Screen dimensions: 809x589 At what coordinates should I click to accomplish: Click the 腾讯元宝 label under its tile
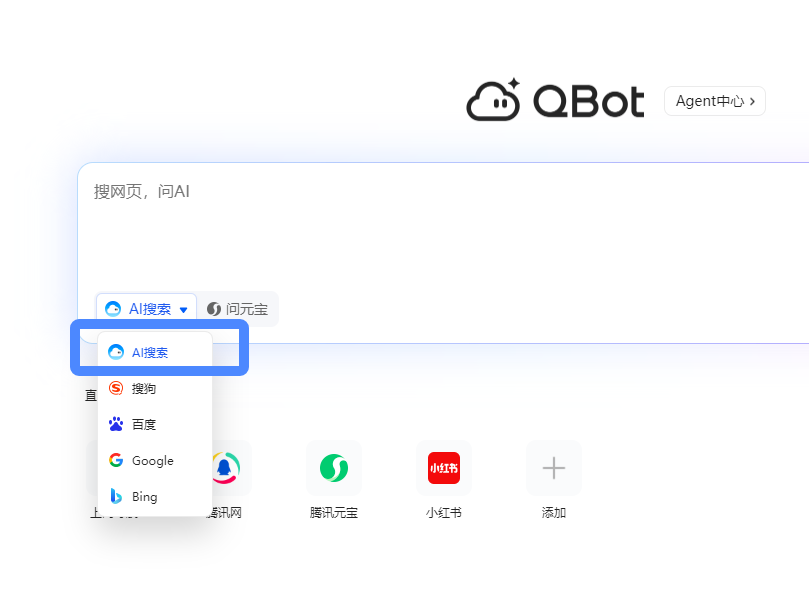tap(334, 513)
